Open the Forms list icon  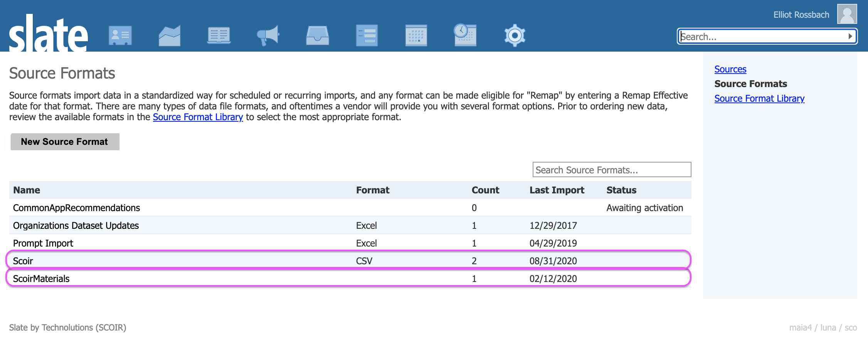point(367,35)
